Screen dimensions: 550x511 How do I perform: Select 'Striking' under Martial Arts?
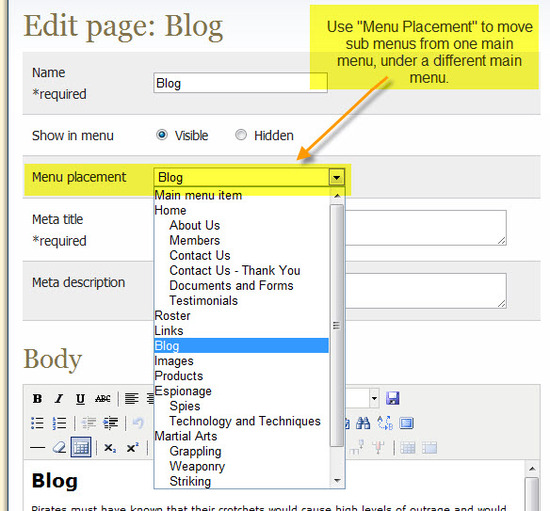coord(241,481)
